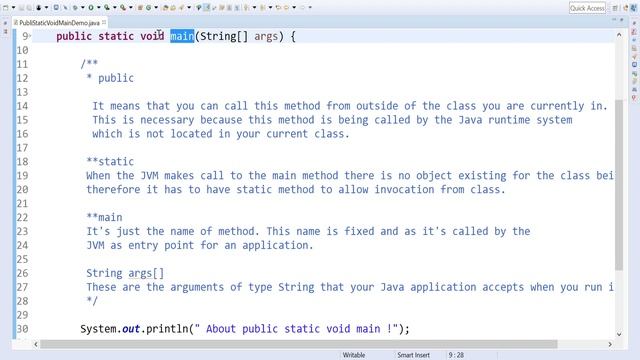Click the '* public' comment on line 12
Viewport: 640px width, 360px height.
[x=110, y=78]
